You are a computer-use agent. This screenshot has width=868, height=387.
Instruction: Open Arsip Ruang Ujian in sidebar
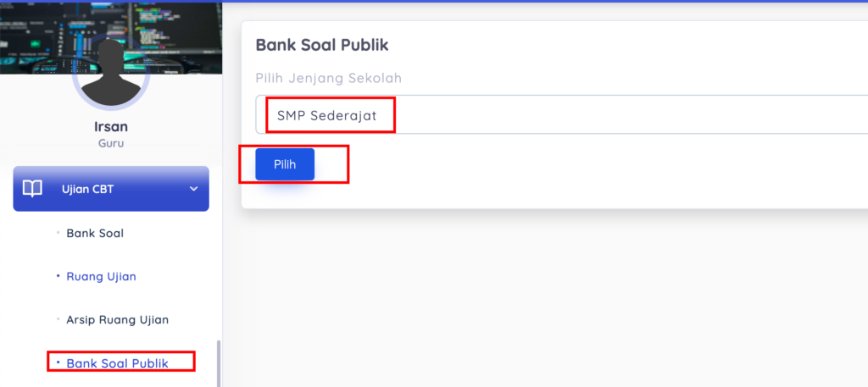click(117, 319)
